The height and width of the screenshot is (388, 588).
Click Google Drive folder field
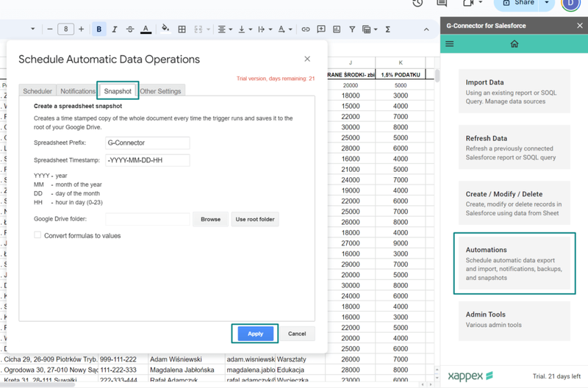(x=148, y=219)
